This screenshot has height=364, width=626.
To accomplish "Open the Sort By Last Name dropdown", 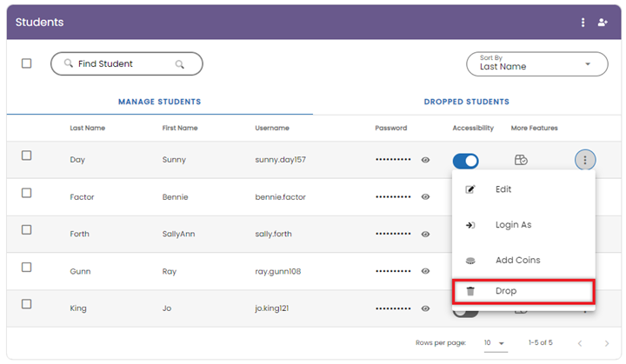I will 537,64.
